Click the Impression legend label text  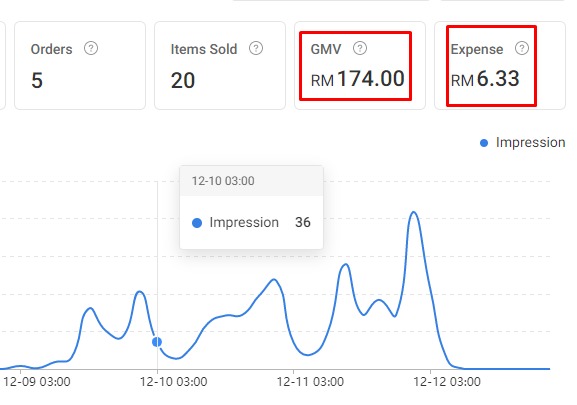pos(530,142)
